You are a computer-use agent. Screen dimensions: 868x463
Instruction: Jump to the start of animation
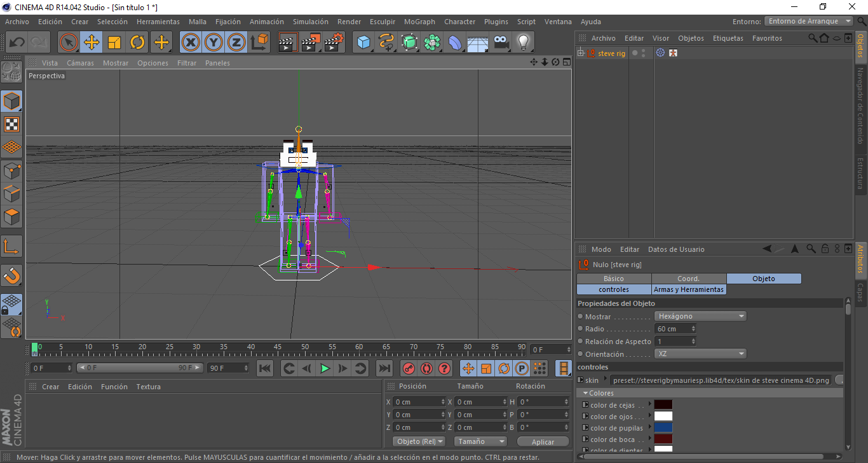click(x=266, y=368)
